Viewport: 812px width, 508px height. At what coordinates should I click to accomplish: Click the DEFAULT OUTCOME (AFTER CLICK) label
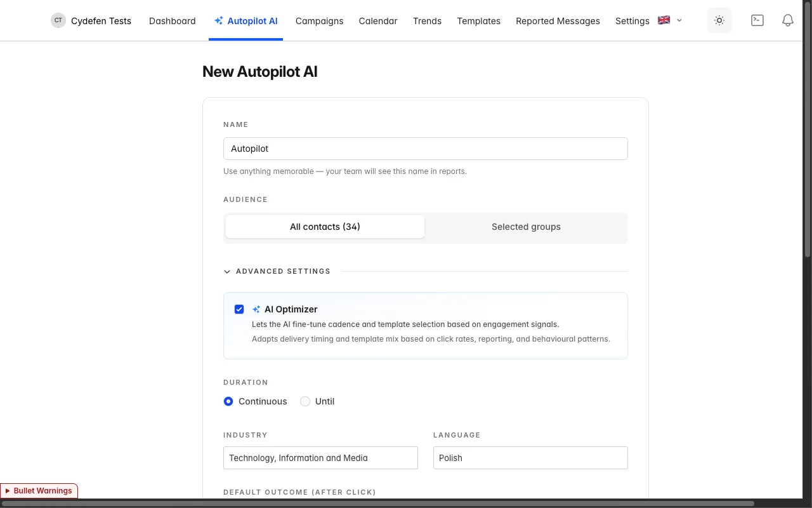pyautogui.click(x=299, y=492)
